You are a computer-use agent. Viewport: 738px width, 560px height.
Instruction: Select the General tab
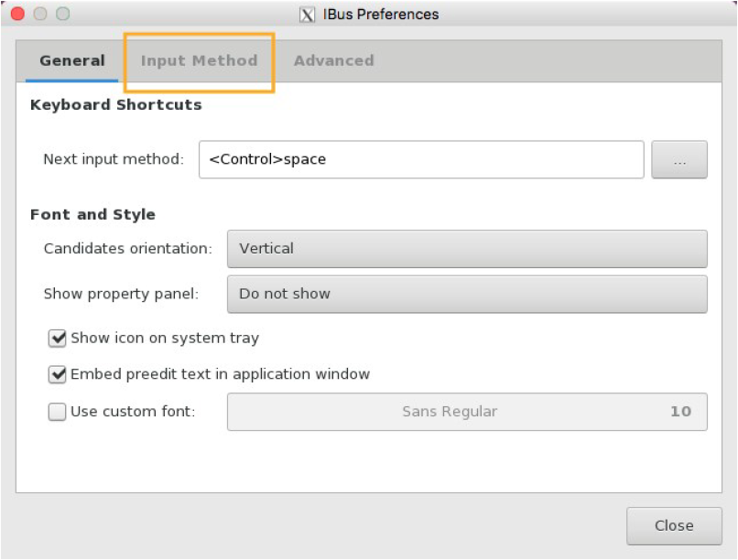(71, 61)
